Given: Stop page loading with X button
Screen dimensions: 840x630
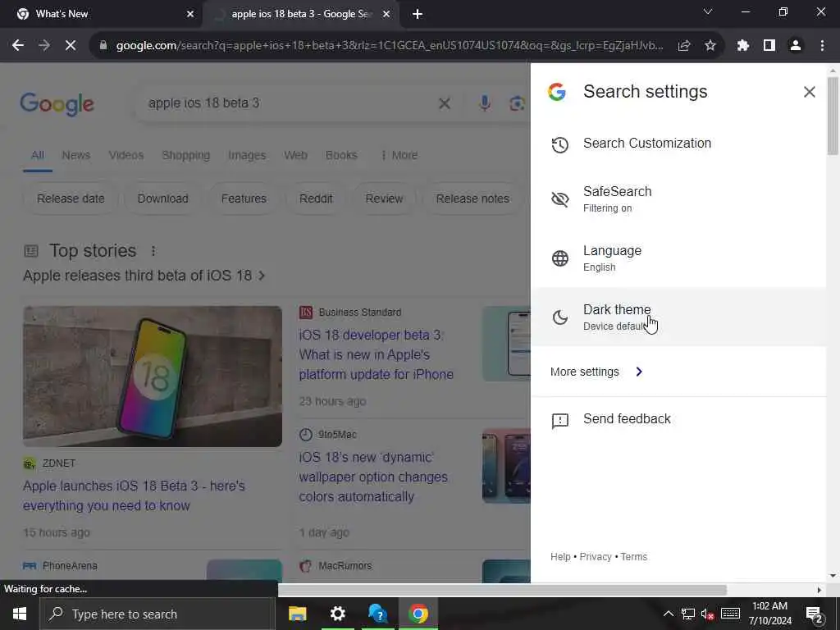Looking at the screenshot, I should tap(71, 46).
